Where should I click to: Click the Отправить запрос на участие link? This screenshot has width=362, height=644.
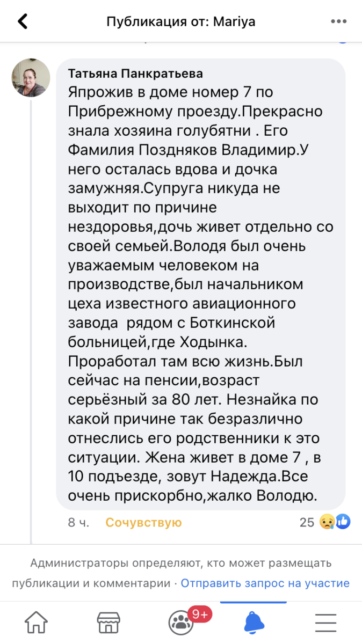pos(265,583)
